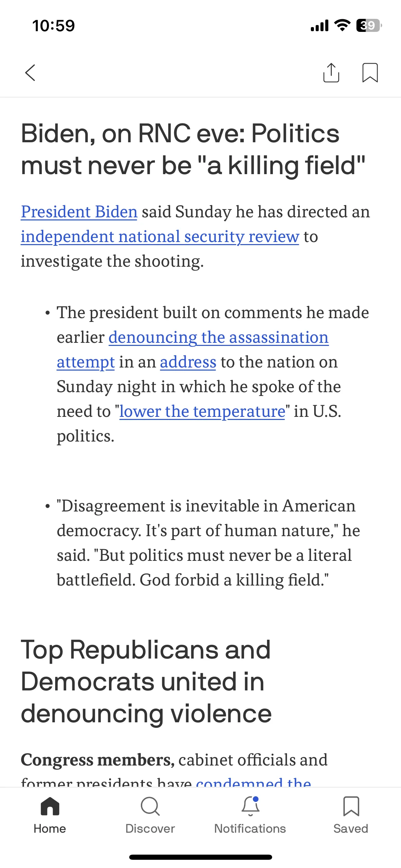
Task: Open the denouncing the assassination link
Action: pyautogui.click(x=219, y=338)
